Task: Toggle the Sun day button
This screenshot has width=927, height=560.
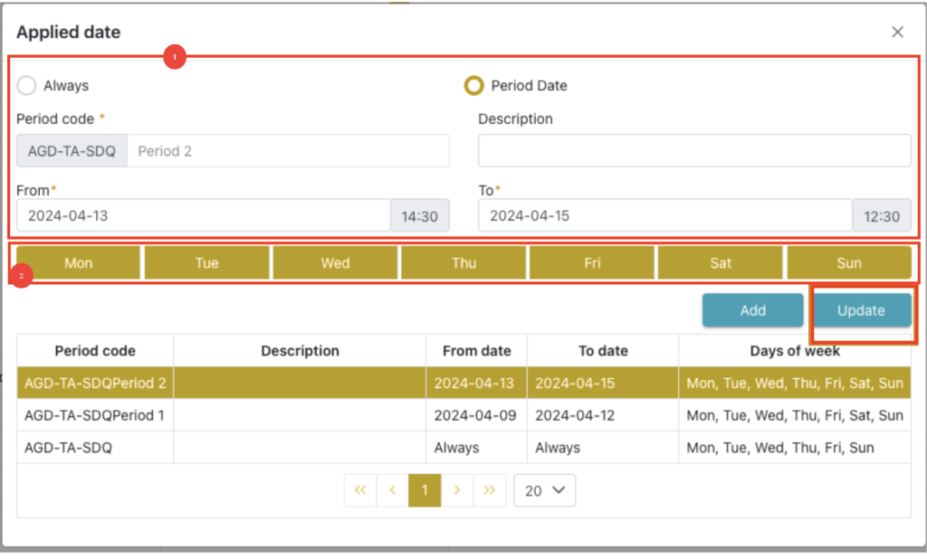Action: point(848,263)
